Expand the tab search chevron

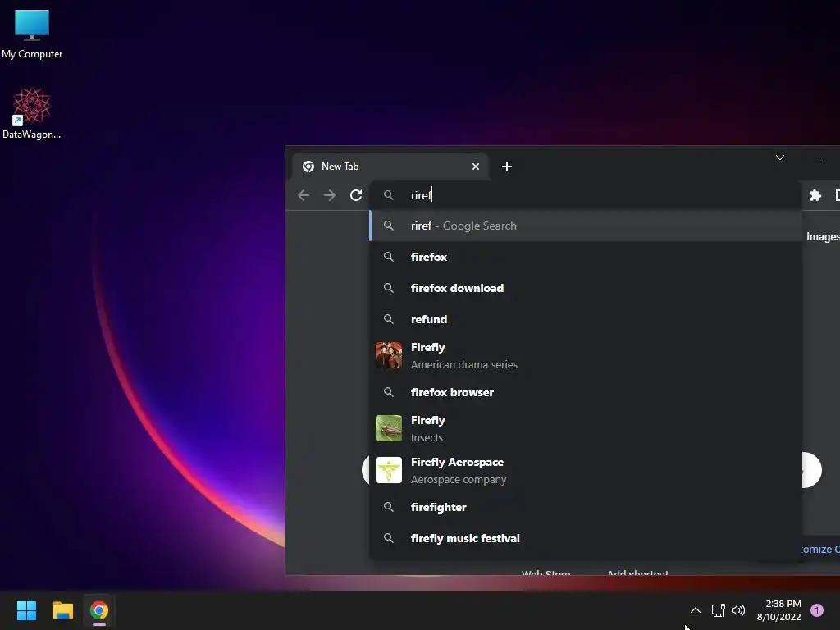780,157
